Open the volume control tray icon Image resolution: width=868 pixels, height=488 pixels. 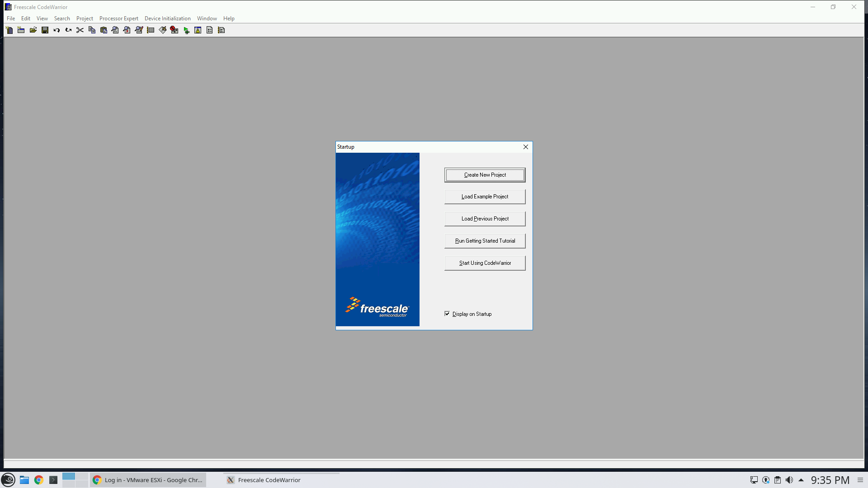click(x=789, y=480)
